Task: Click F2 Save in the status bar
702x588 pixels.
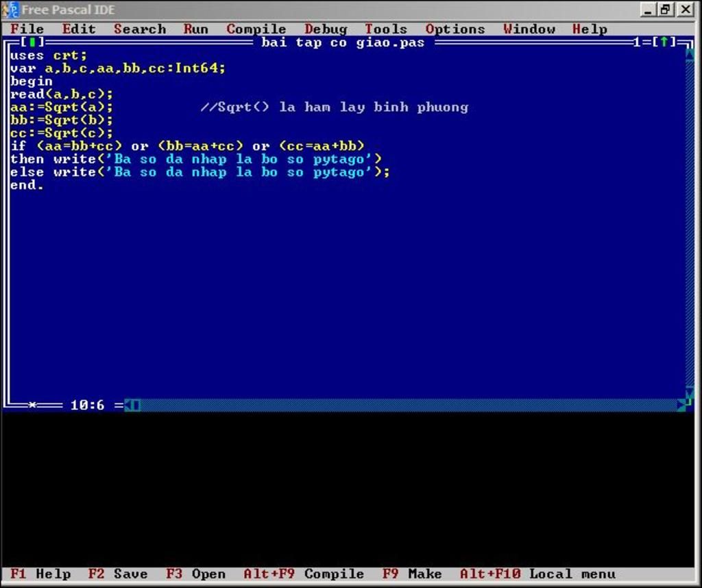Action: pyautogui.click(x=118, y=574)
